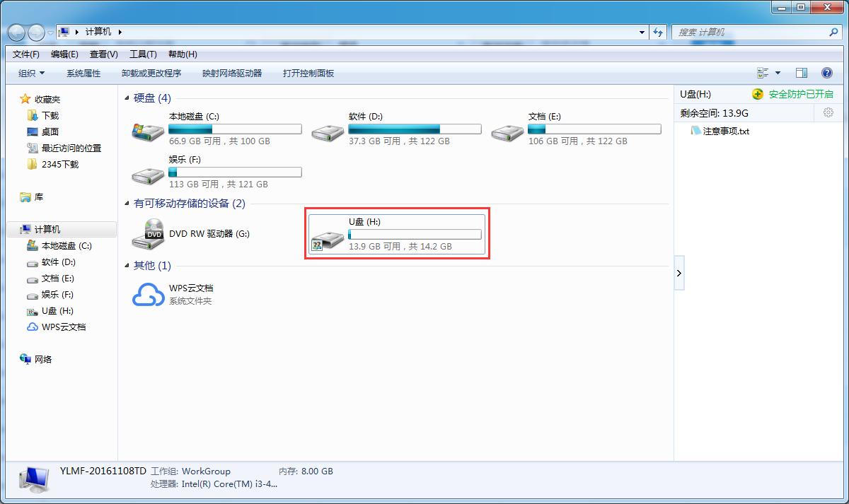Click 打开控制面板 button
Image resolution: width=849 pixels, height=504 pixels.
308,73
